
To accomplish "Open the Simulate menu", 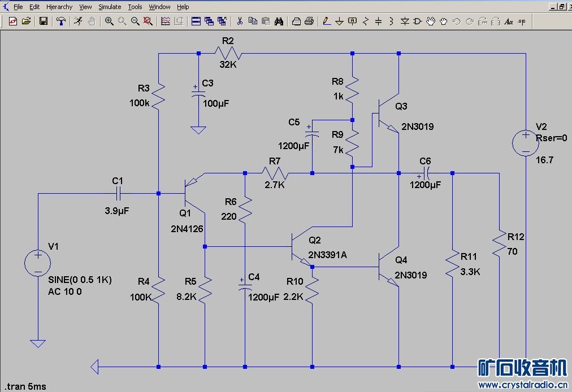I will (110, 7).
